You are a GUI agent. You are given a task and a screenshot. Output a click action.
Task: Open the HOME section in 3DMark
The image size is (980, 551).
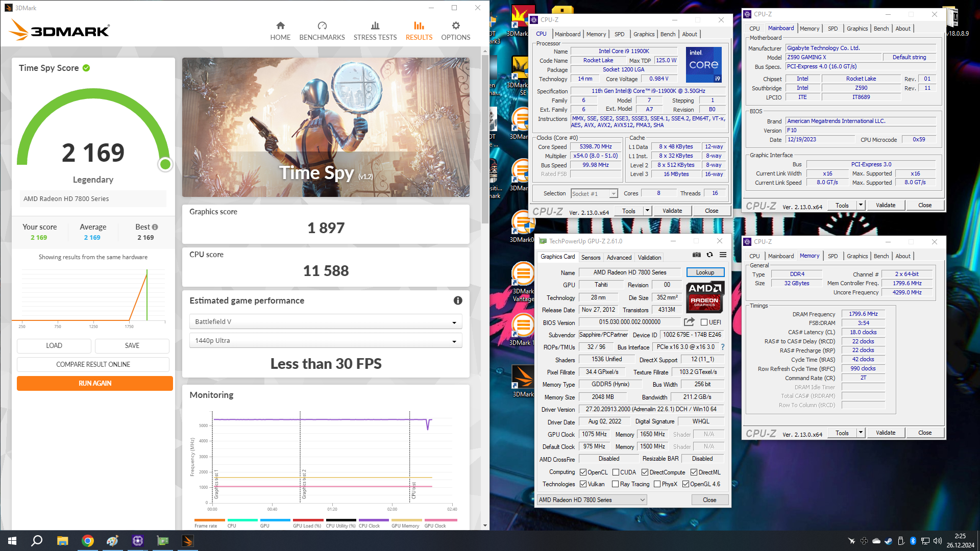point(280,31)
